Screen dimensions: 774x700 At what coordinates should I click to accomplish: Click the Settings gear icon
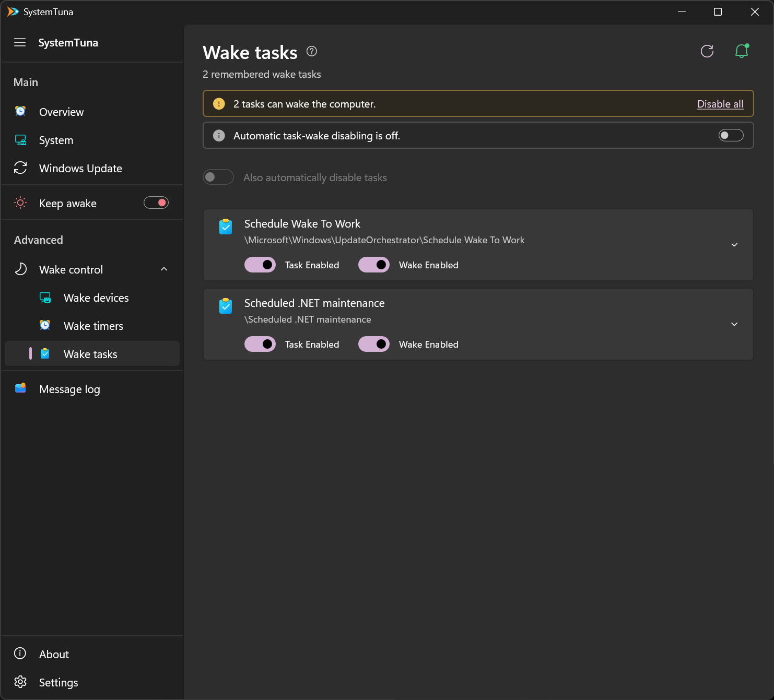20,682
